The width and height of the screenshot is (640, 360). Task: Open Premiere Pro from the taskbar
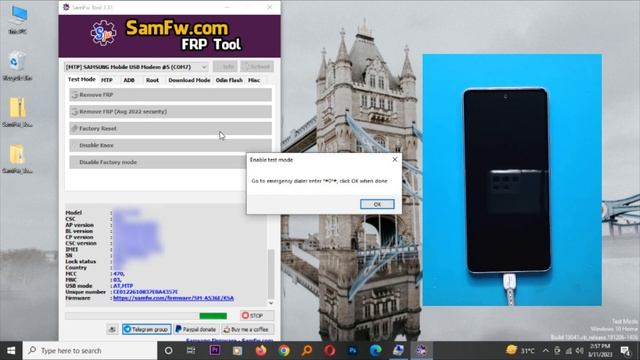coord(215,350)
